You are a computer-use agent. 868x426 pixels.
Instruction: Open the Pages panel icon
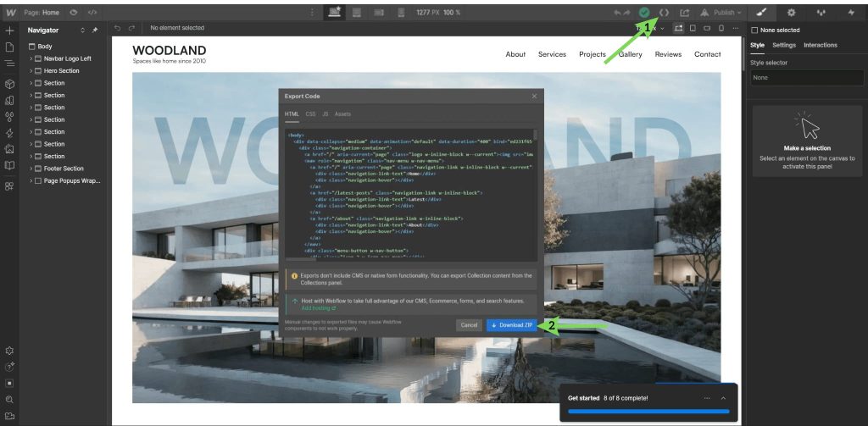click(9, 47)
